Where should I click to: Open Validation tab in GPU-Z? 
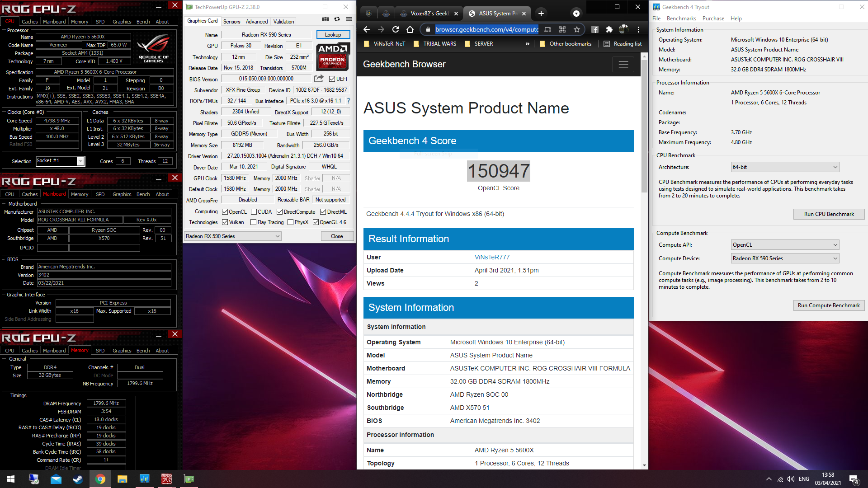point(283,22)
